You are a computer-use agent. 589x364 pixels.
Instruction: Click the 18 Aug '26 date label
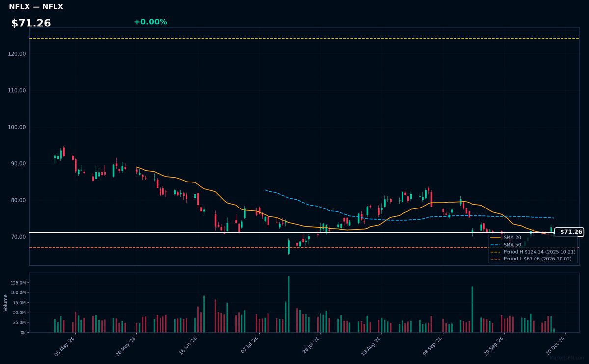click(371, 346)
